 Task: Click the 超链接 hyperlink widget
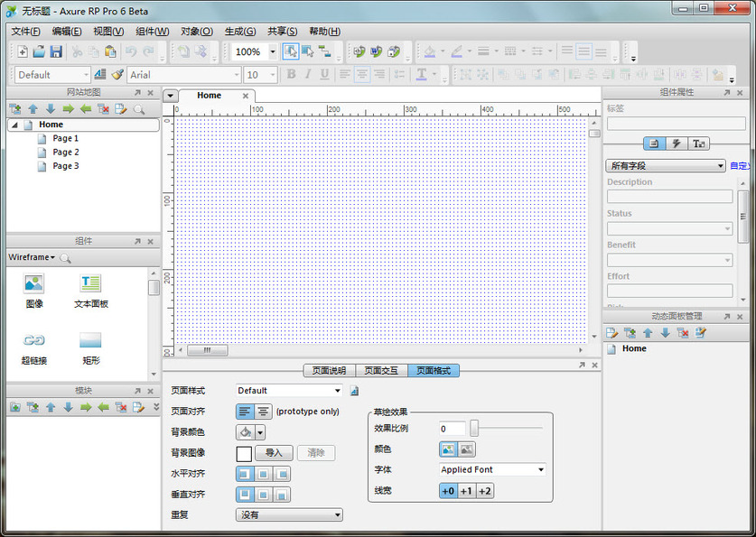click(34, 340)
